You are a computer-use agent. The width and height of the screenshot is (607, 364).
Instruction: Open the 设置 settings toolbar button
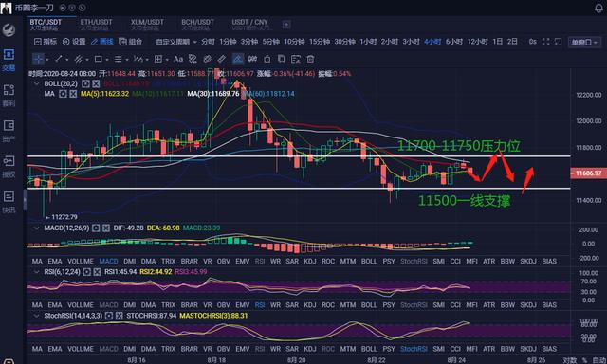click(x=74, y=42)
